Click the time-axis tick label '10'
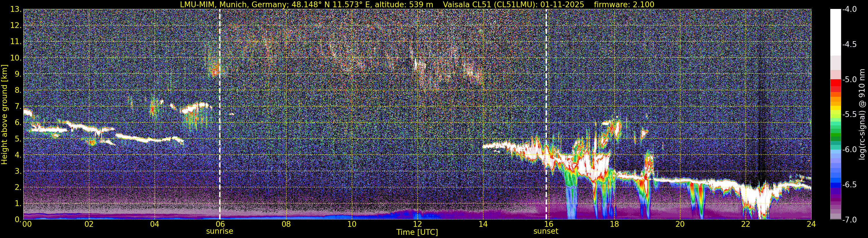Image resolution: width=868 pixels, height=238 pixels. pos(352,224)
